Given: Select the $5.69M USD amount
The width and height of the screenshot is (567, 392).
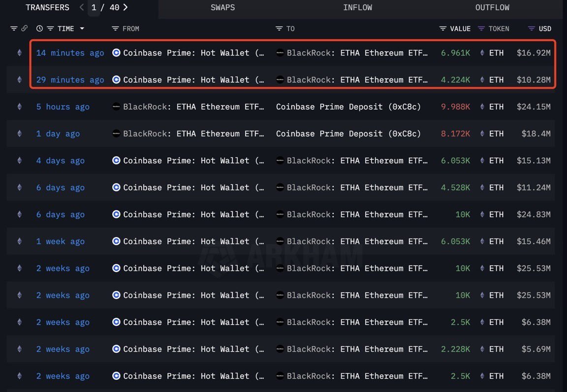Looking at the screenshot, I should (536, 349).
